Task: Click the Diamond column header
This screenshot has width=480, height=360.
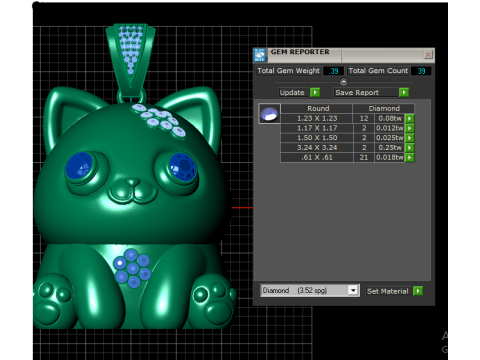Action: click(384, 108)
